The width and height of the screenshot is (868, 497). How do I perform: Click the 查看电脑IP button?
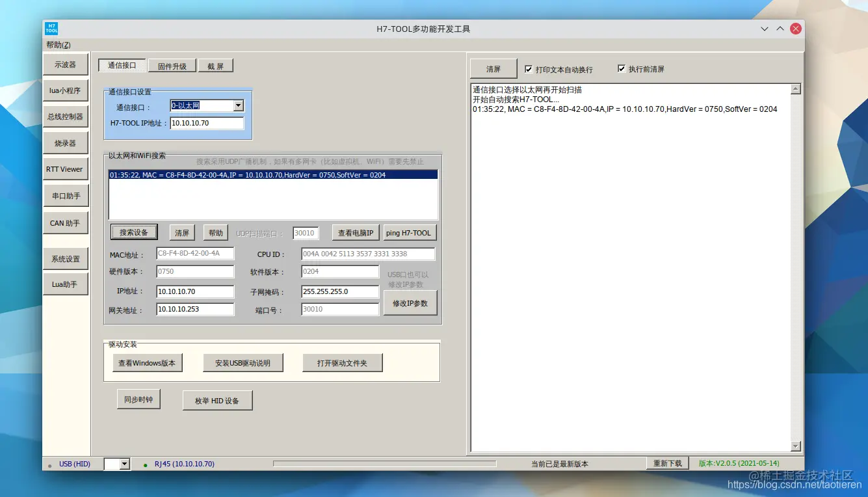(x=356, y=233)
